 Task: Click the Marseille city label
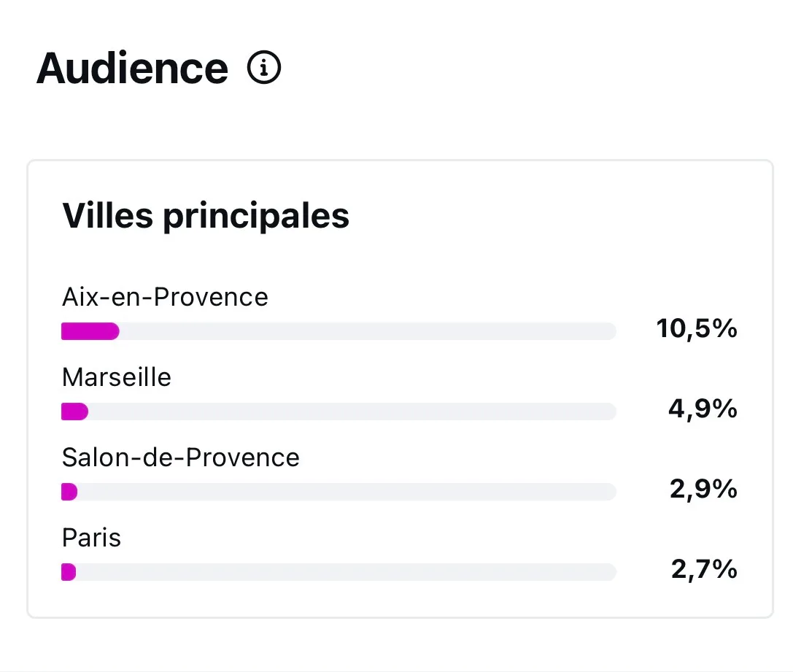[x=116, y=377]
